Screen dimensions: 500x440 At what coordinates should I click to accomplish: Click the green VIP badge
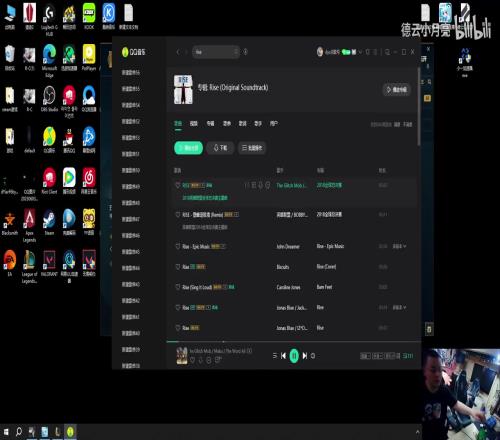point(346,52)
